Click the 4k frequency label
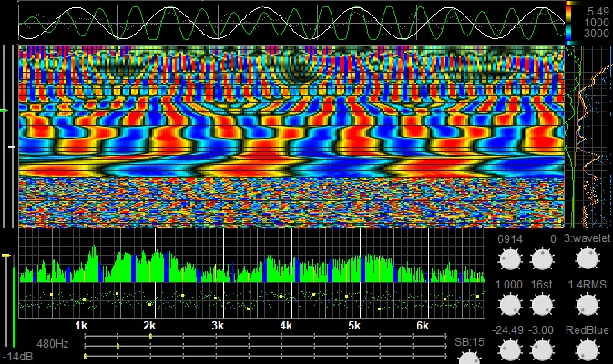 (286, 326)
